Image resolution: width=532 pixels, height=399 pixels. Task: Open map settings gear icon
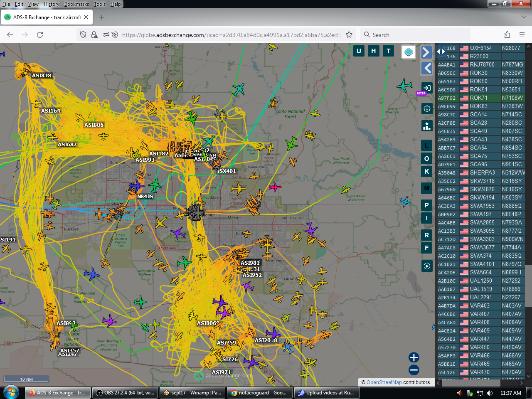427,109
